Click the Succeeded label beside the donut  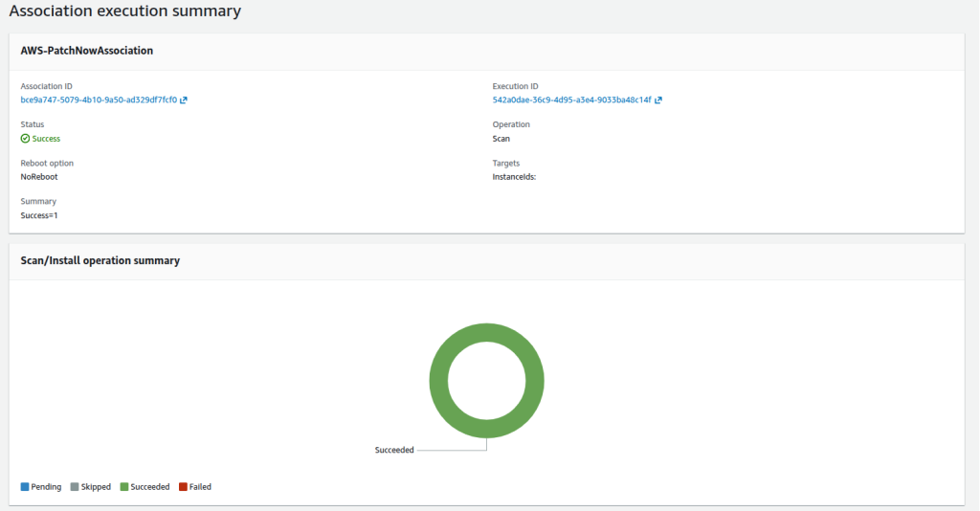(x=394, y=450)
